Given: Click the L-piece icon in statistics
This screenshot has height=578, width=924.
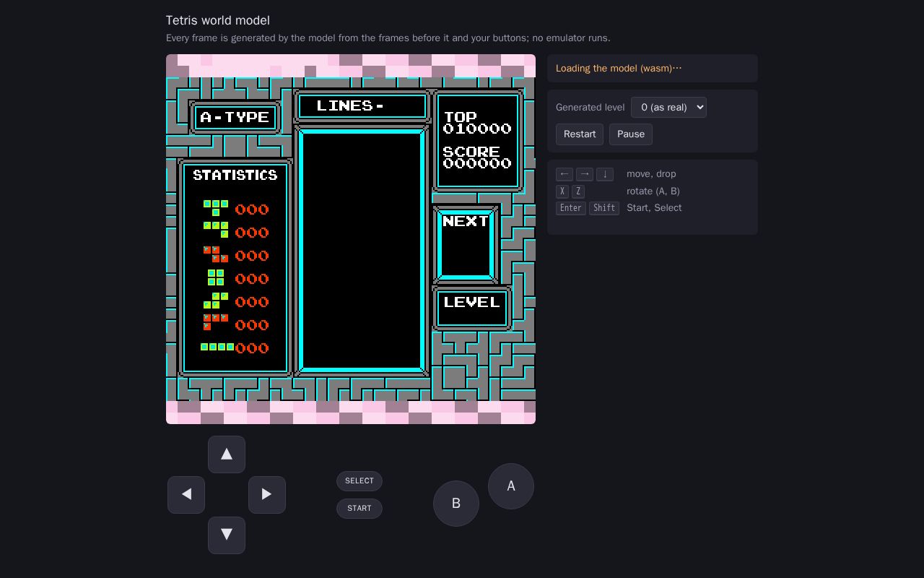Looking at the screenshot, I should [x=216, y=322].
